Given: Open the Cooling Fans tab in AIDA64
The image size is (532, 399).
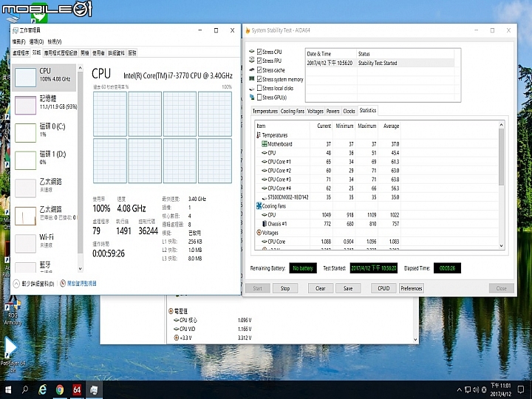Looking at the screenshot, I should point(292,112).
